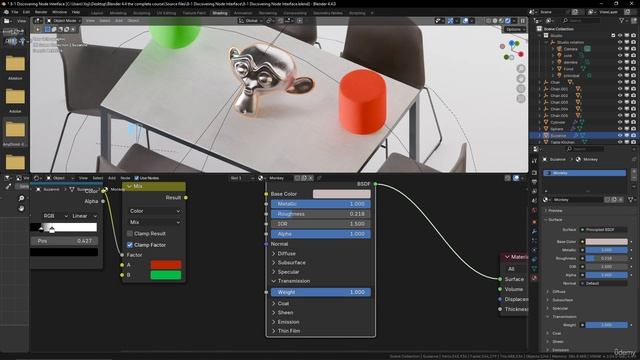
Task: Click the red A color swatch
Action: click(166, 265)
